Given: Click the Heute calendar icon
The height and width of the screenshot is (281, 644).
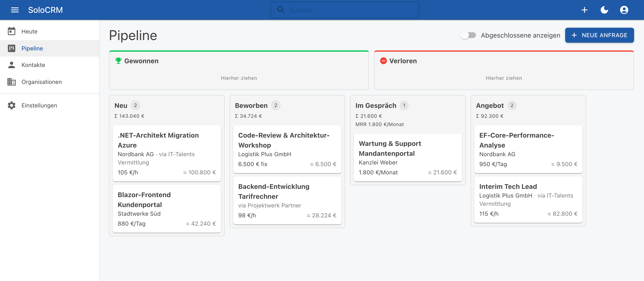Looking at the screenshot, I should pyautogui.click(x=12, y=31).
